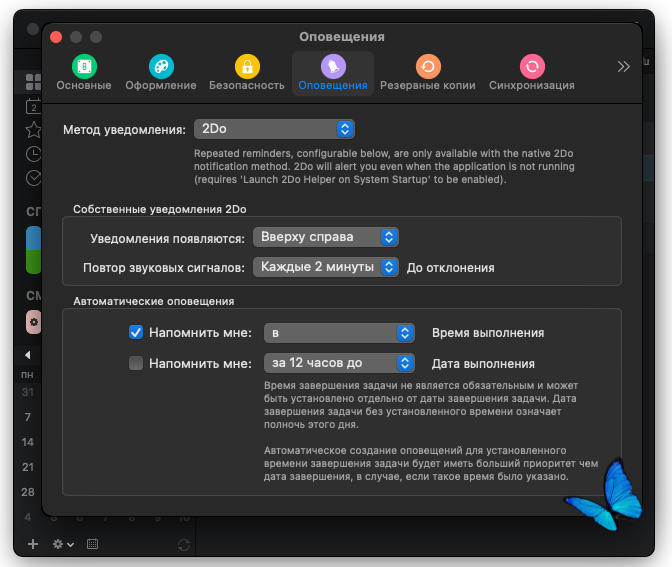
Task: Uncheck Напомнить мне for Время выполнения
Action: [136, 332]
